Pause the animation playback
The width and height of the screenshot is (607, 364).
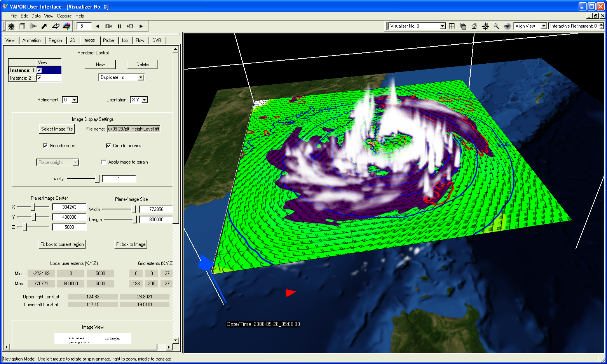pyautogui.click(x=119, y=26)
